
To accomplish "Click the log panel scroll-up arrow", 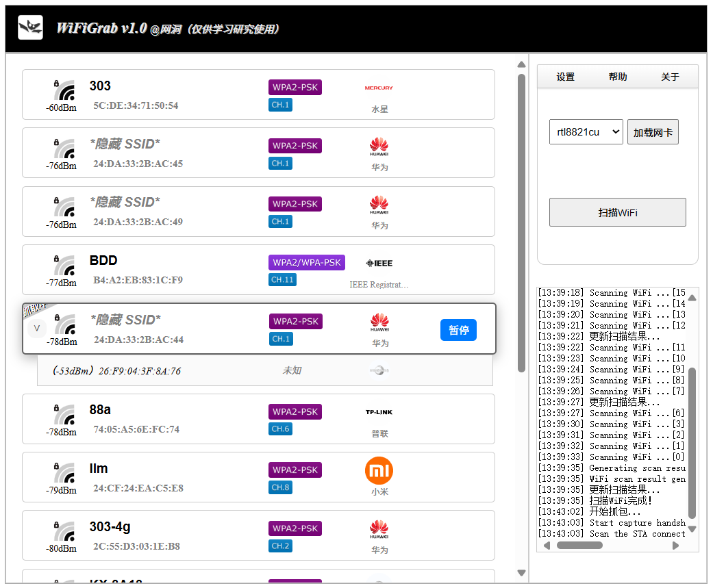I will point(692,298).
